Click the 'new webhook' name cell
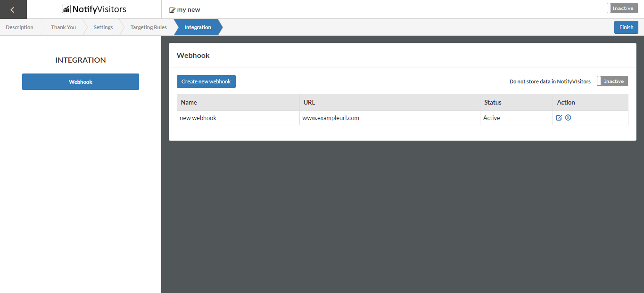 238,118
